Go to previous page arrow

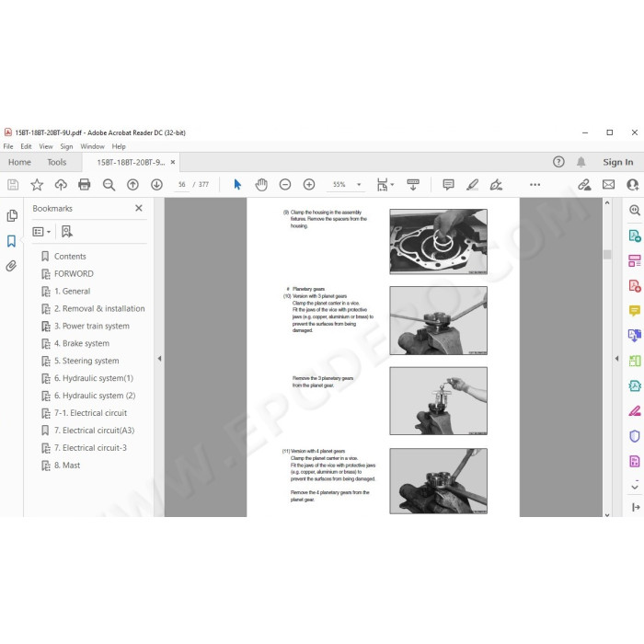[x=132, y=185]
